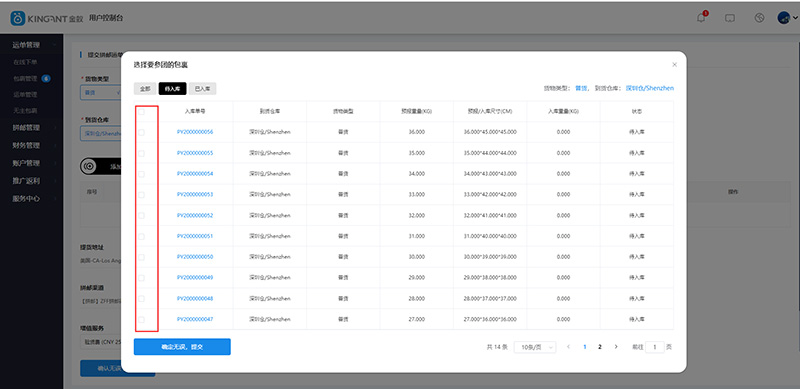Image resolution: width=800 pixels, height=389 pixels.
Task: Open package link PY2000000050
Action: click(x=195, y=257)
